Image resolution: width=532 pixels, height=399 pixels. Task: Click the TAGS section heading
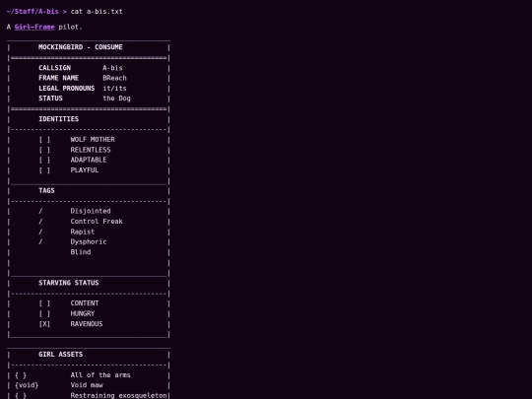46,191
